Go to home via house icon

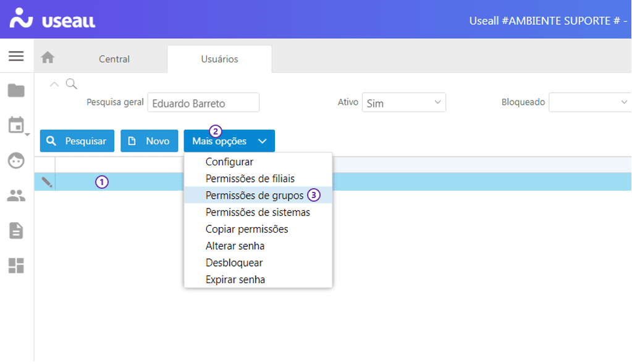[x=48, y=57]
